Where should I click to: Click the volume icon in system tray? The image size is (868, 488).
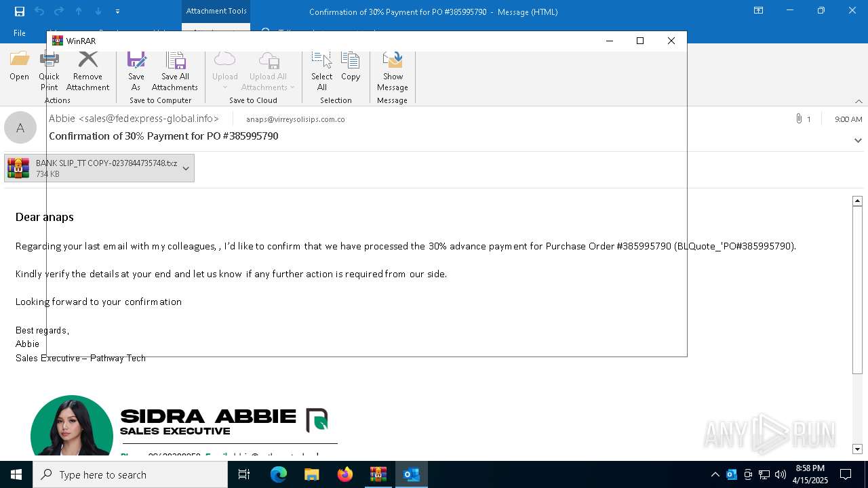781,474
